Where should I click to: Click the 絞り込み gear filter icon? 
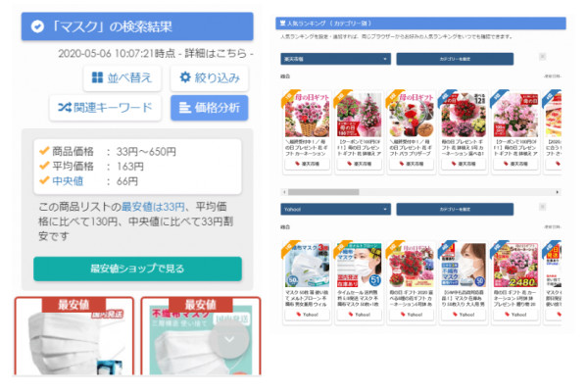click(185, 77)
